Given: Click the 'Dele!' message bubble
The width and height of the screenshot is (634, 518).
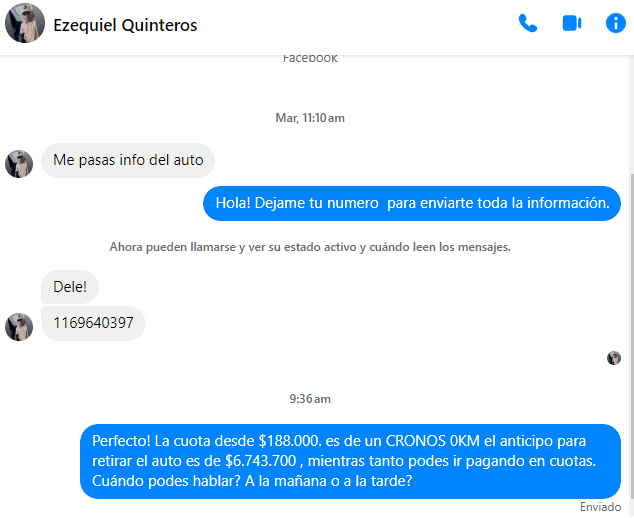Looking at the screenshot, I should click(x=70, y=287).
